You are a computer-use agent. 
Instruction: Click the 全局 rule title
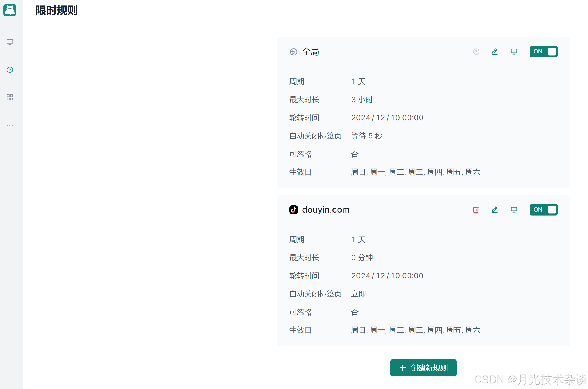[x=310, y=52]
